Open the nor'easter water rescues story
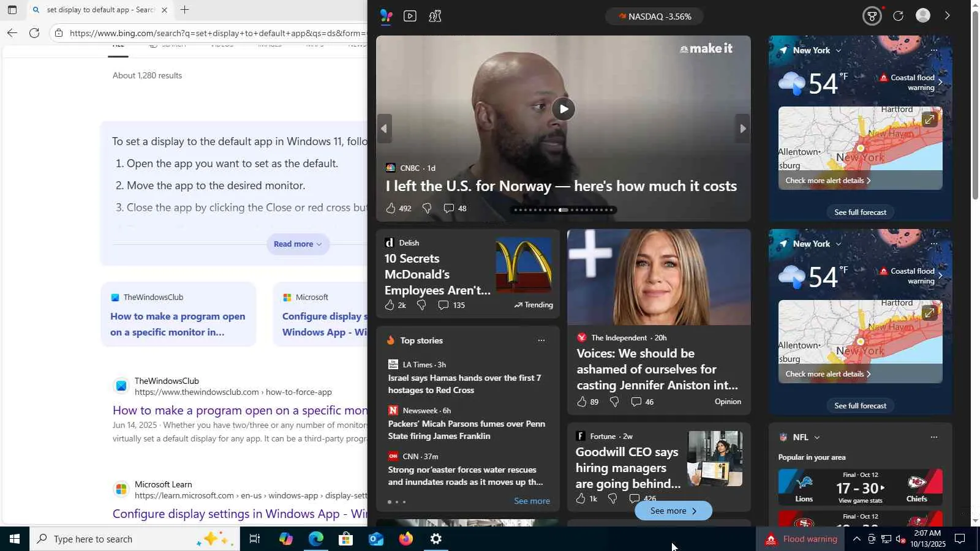This screenshot has width=980, height=551. point(466,476)
